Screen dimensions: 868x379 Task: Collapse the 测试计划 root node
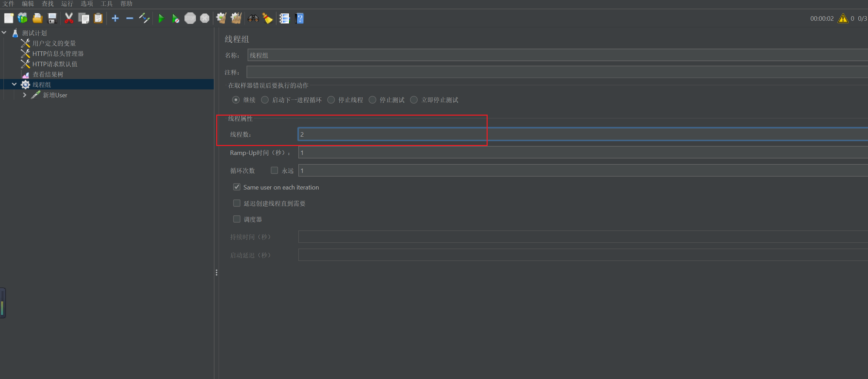[x=4, y=32]
